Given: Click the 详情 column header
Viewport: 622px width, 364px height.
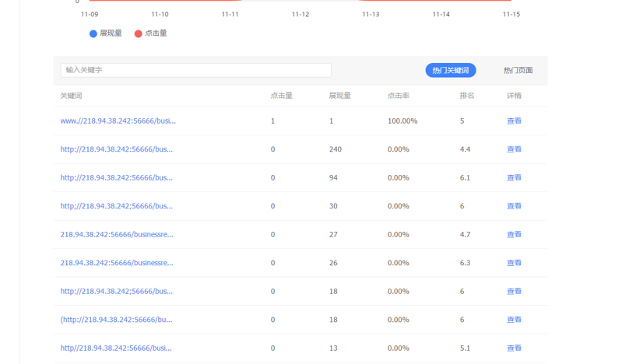Looking at the screenshot, I should [x=514, y=96].
